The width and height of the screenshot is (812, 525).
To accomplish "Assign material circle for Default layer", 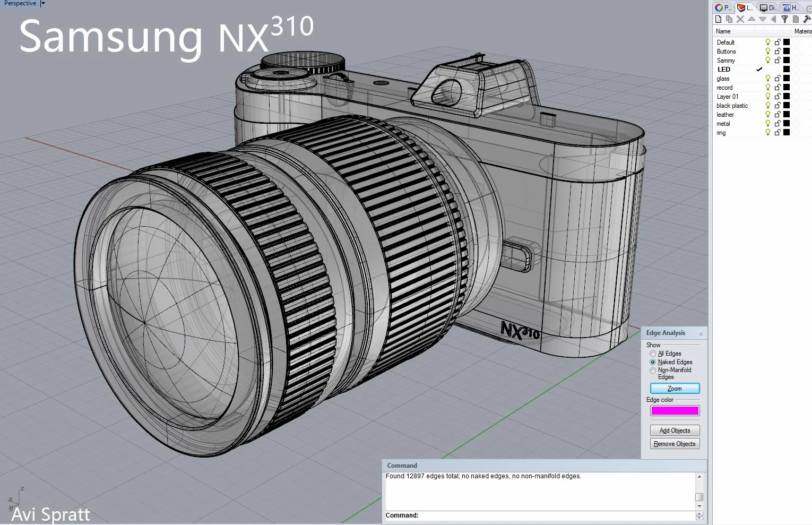I will click(x=796, y=42).
